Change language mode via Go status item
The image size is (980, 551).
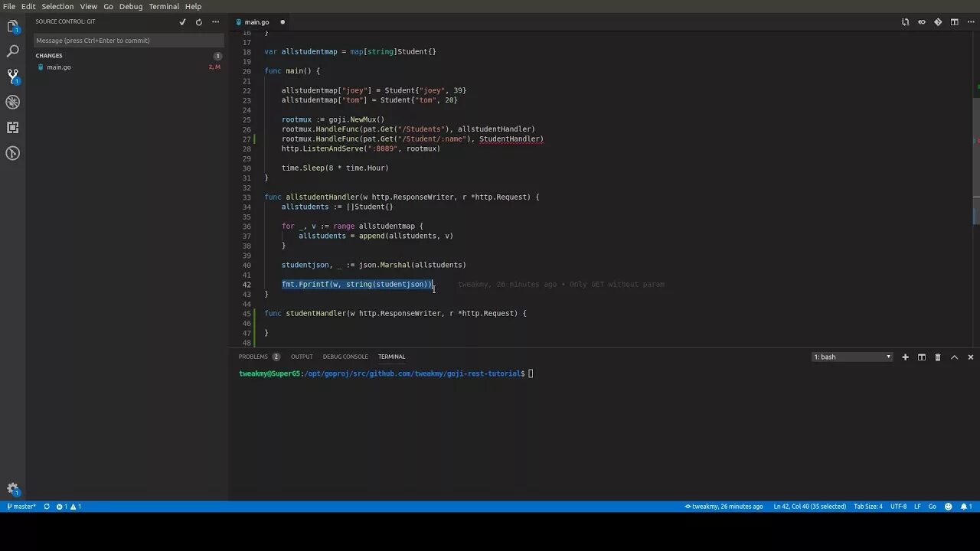933,507
